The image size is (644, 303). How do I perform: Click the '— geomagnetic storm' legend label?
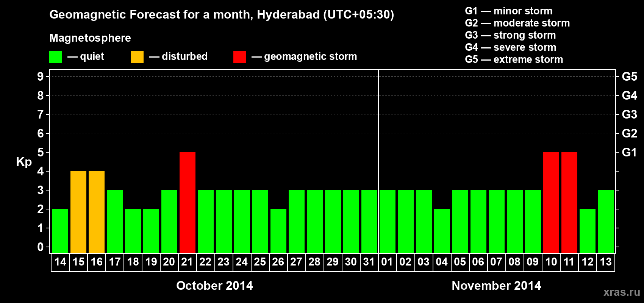(x=304, y=57)
